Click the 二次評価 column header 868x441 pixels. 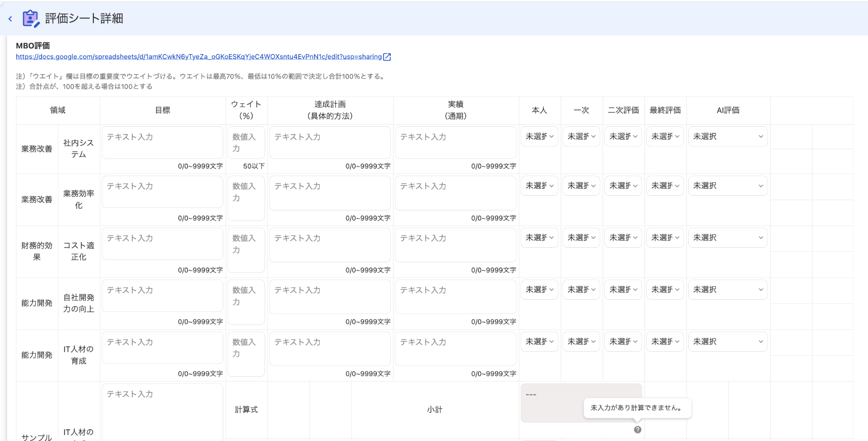[623, 110]
